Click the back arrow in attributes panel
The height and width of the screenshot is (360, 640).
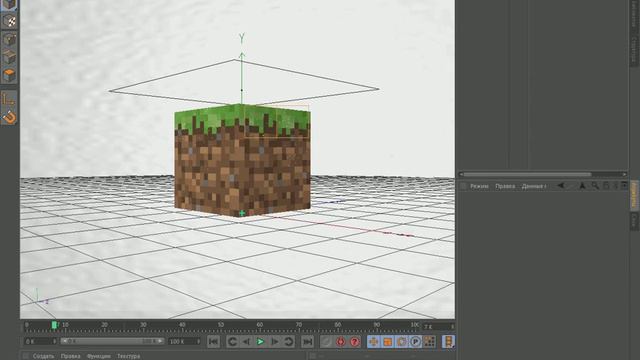[561, 186]
